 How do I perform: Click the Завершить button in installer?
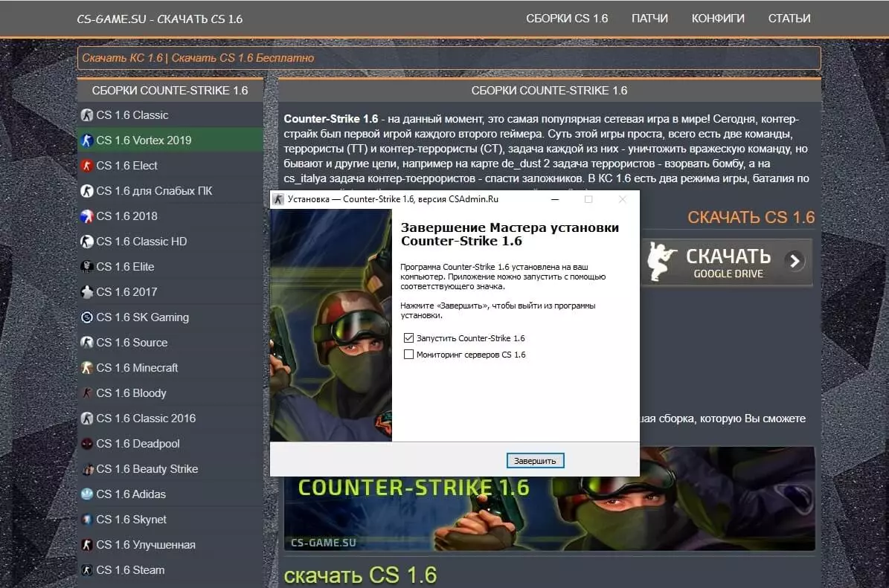(x=535, y=461)
